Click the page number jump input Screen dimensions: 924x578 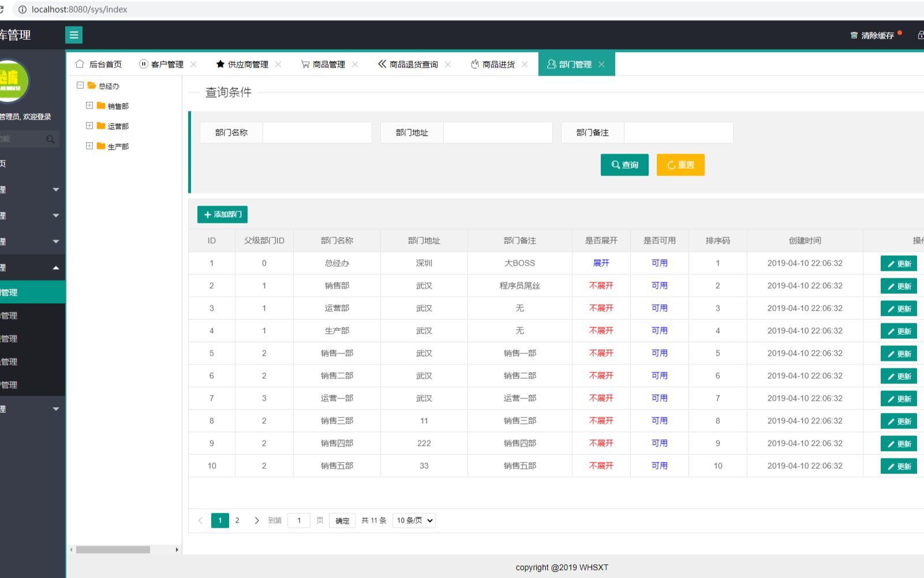point(299,520)
